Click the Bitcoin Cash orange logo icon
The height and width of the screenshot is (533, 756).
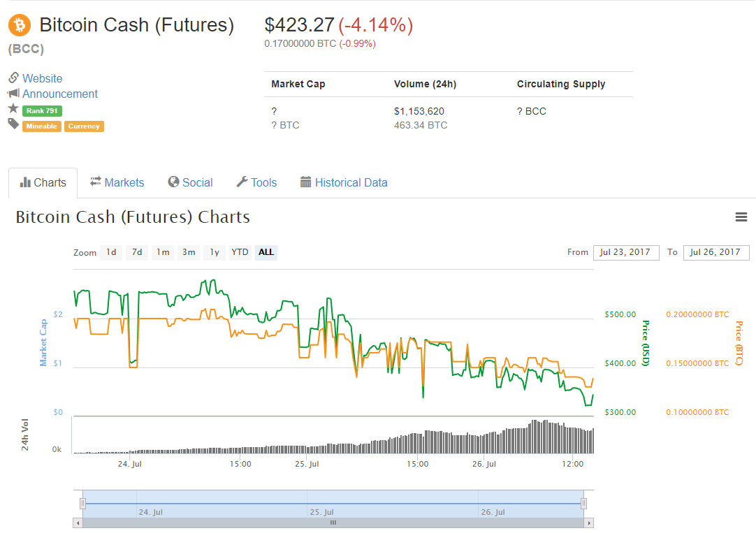tap(20, 25)
